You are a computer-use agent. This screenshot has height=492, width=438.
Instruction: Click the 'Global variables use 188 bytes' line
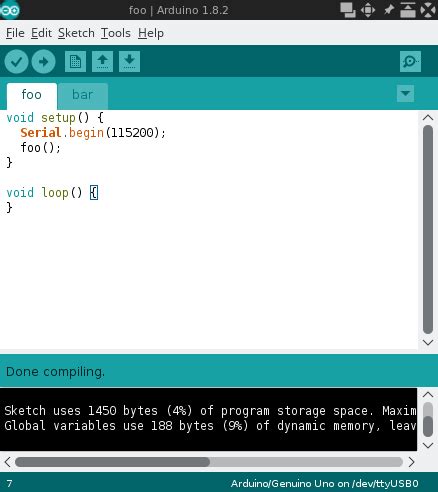tap(210, 426)
